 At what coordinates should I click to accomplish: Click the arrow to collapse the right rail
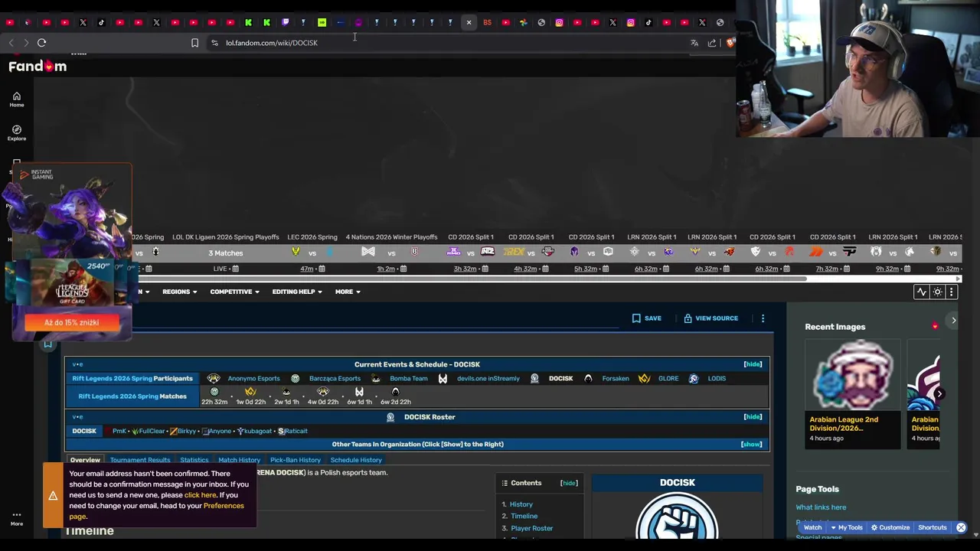click(x=953, y=321)
